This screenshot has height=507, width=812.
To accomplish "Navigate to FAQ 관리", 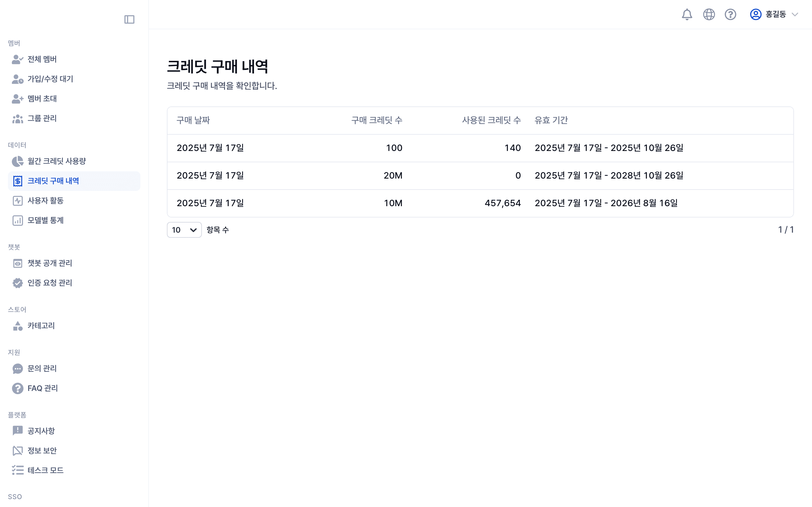I will coord(42,388).
